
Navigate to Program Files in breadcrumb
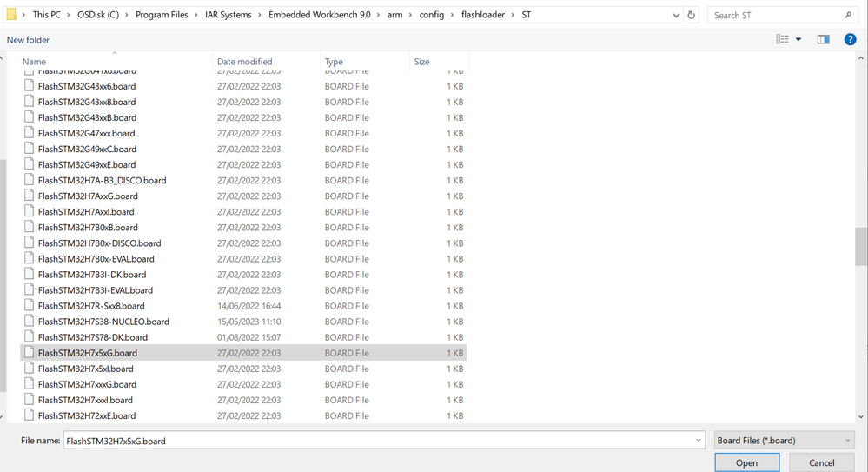click(162, 15)
